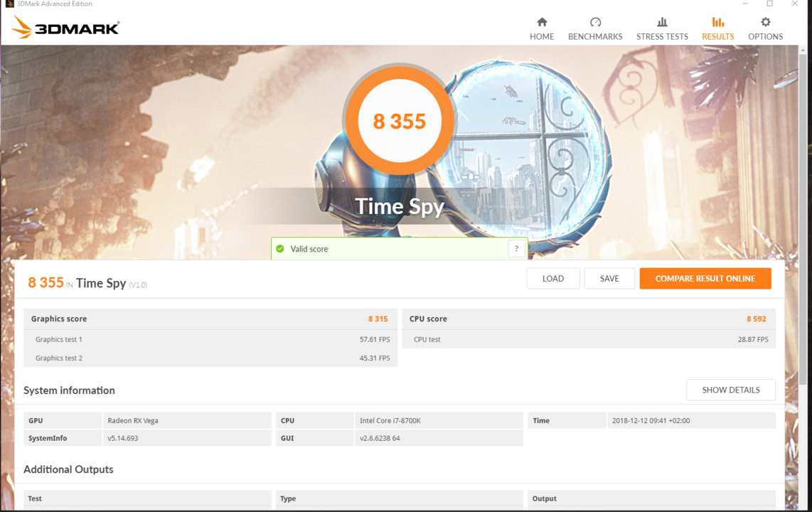Click the Graphics test 2 row label
The image size is (812, 512).
[58, 358]
